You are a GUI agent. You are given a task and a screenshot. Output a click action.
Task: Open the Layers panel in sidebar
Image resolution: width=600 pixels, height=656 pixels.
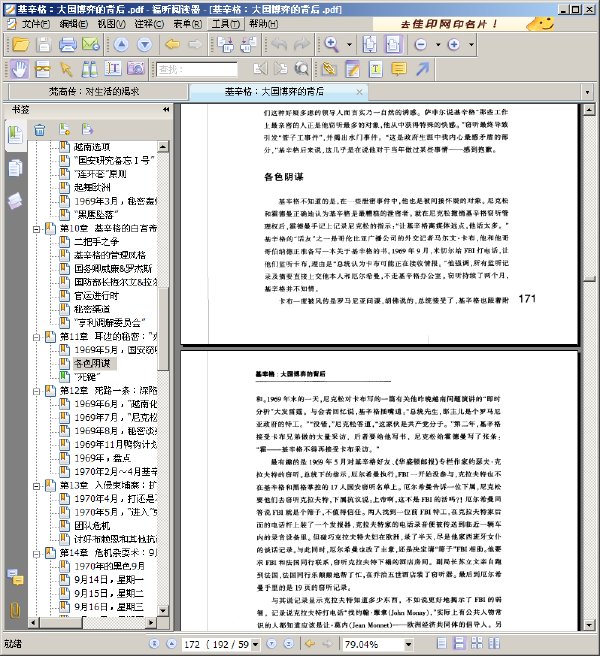tap(15, 202)
